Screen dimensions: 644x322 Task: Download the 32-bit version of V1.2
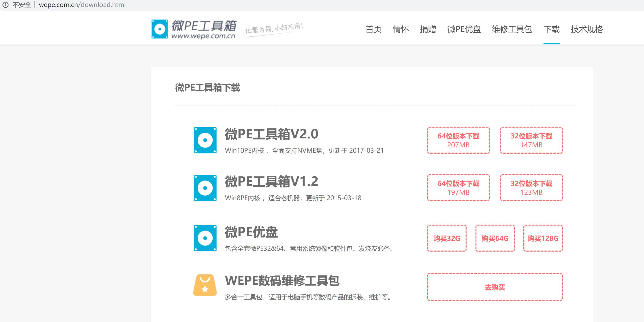[x=531, y=188]
